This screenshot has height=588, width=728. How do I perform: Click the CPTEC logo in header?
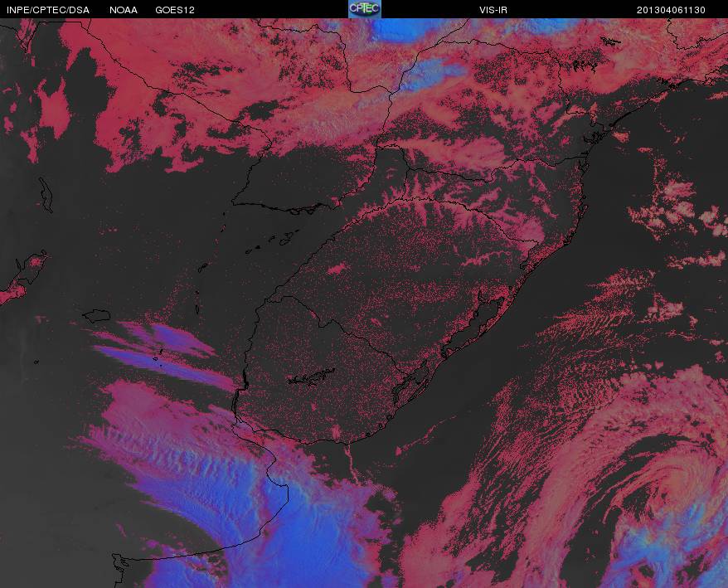[x=365, y=9]
